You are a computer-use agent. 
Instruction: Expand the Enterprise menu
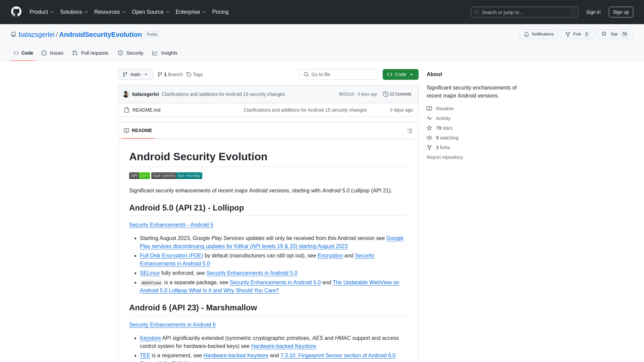click(x=191, y=12)
